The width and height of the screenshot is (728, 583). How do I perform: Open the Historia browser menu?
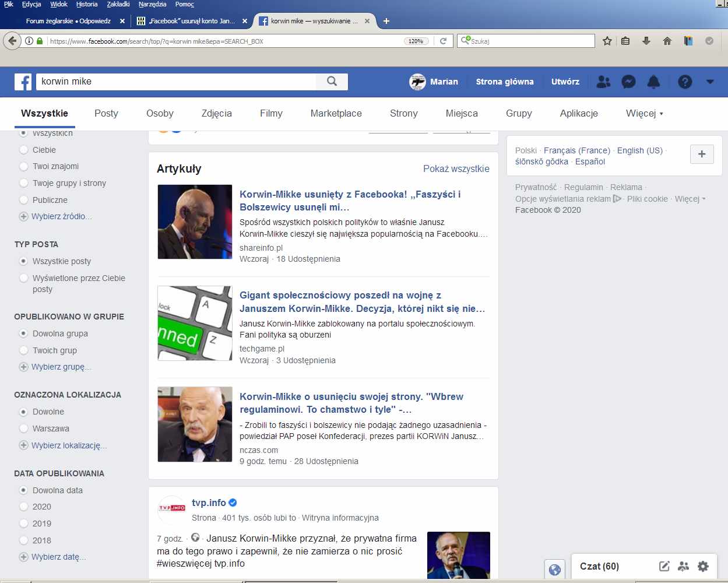[87, 4]
